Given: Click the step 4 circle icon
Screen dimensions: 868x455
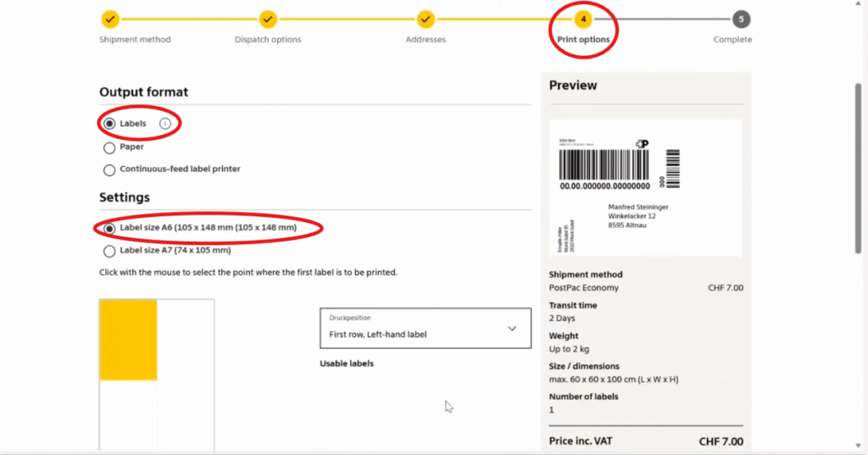Looking at the screenshot, I should click(x=583, y=19).
